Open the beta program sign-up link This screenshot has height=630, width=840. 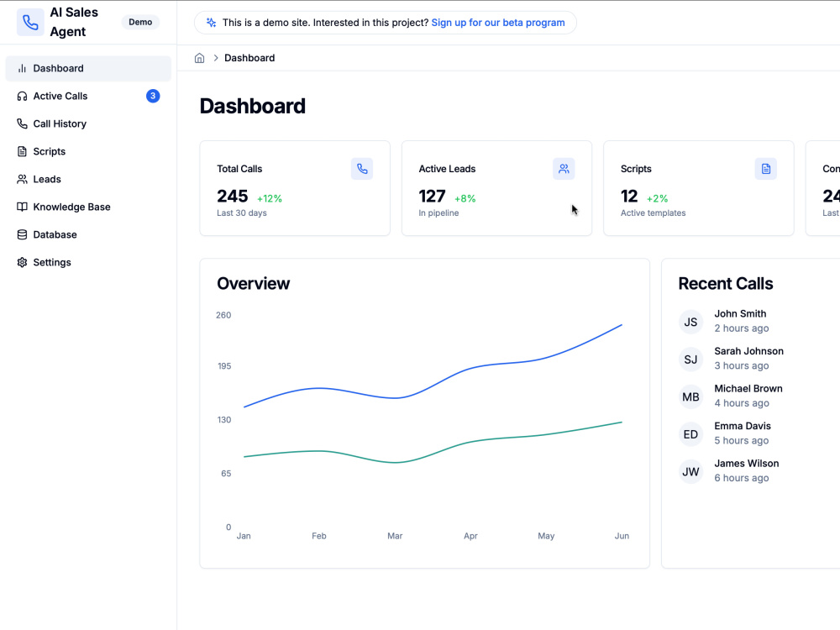(497, 23)
